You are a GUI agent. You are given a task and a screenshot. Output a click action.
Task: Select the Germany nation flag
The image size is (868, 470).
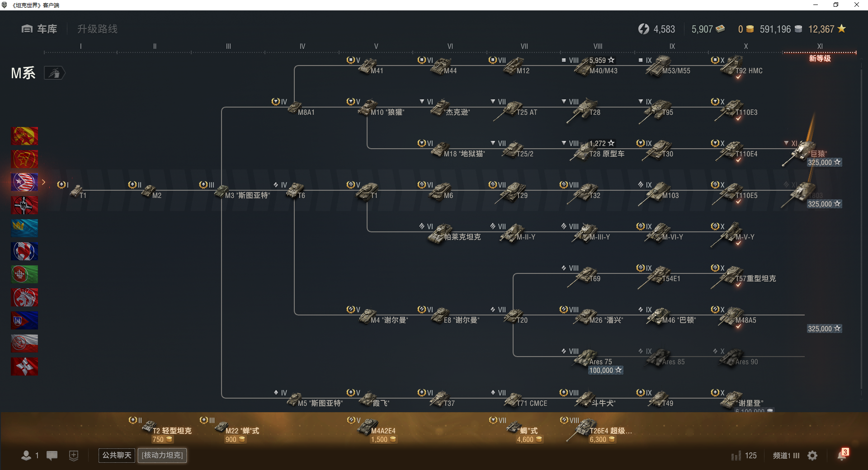coord(24,205)
